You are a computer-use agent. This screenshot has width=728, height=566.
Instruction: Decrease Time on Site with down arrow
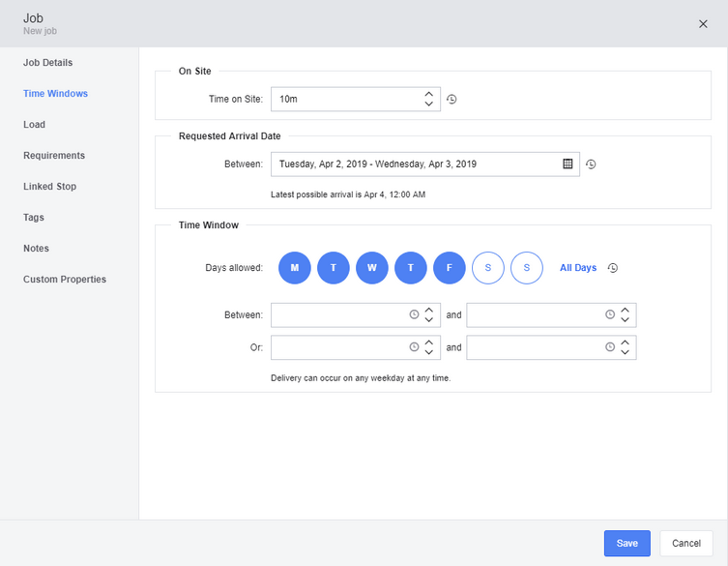coord(429,104)
